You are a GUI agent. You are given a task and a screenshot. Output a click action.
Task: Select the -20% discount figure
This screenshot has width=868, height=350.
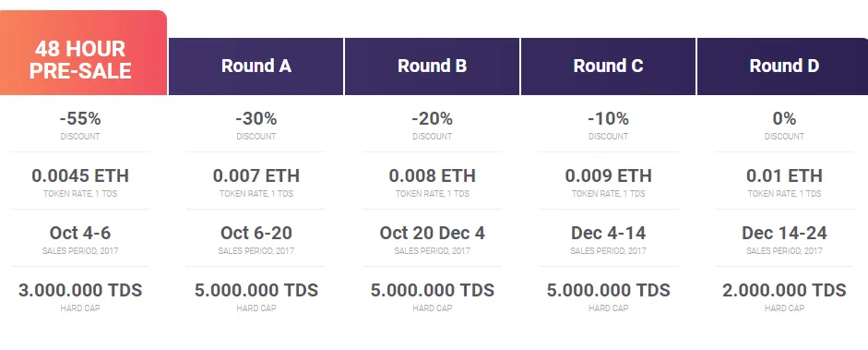tap(433, 118)
